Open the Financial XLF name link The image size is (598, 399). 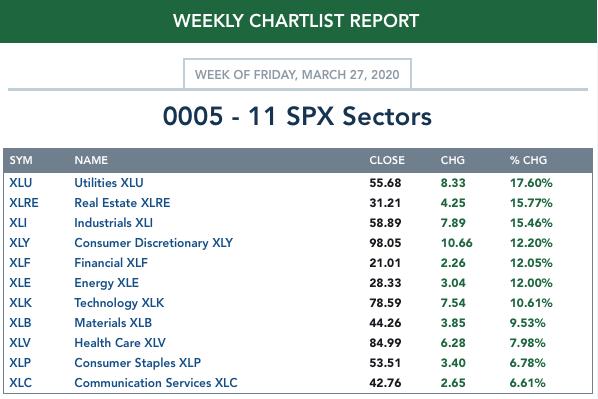[x=111, y=263]
